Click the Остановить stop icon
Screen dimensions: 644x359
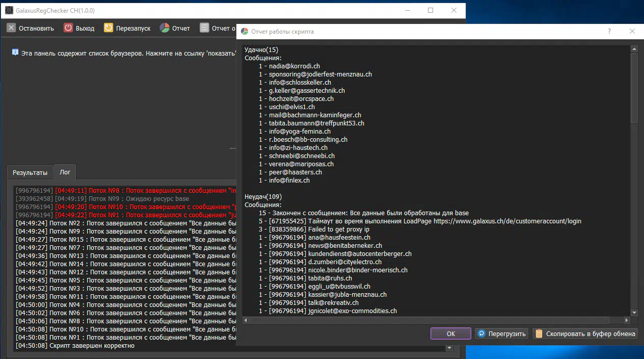click(x=11, y=28)
